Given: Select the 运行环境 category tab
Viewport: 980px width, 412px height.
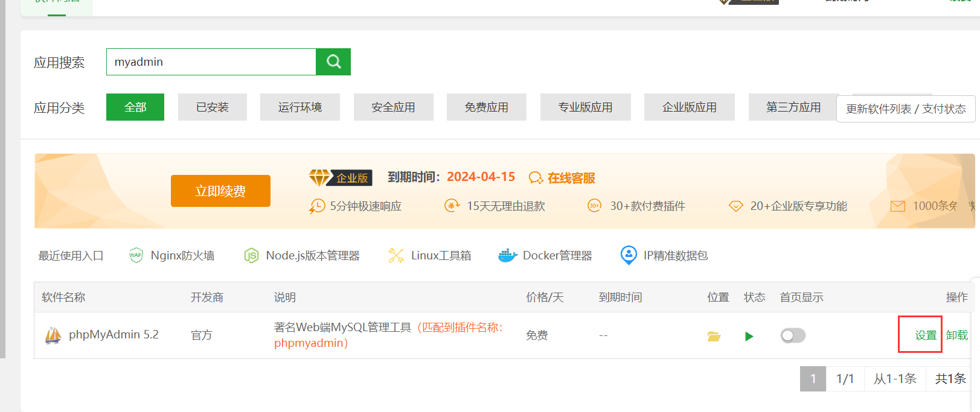Looking at the screenshot, I should click(300, 107).
